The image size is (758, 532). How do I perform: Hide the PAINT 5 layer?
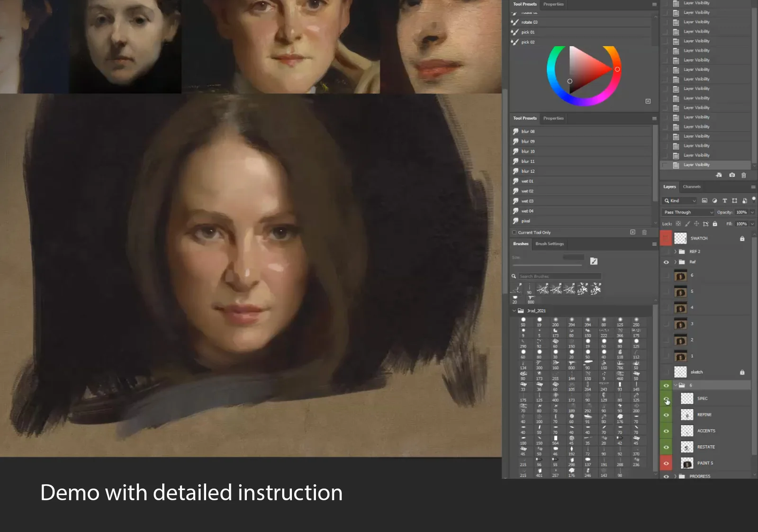click(666, 463)
